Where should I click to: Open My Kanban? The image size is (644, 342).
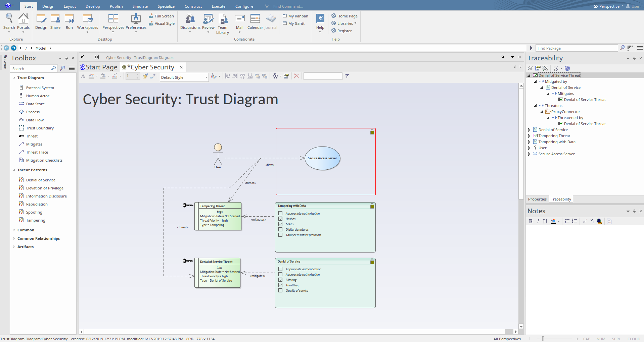tap(298, 16)
